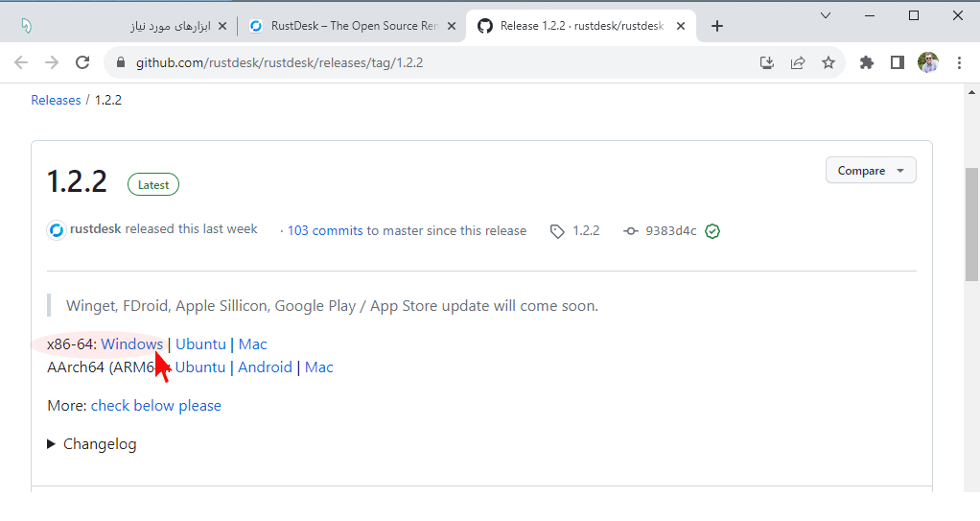Close the Release 1.2.2 tab

coord(681,26)
